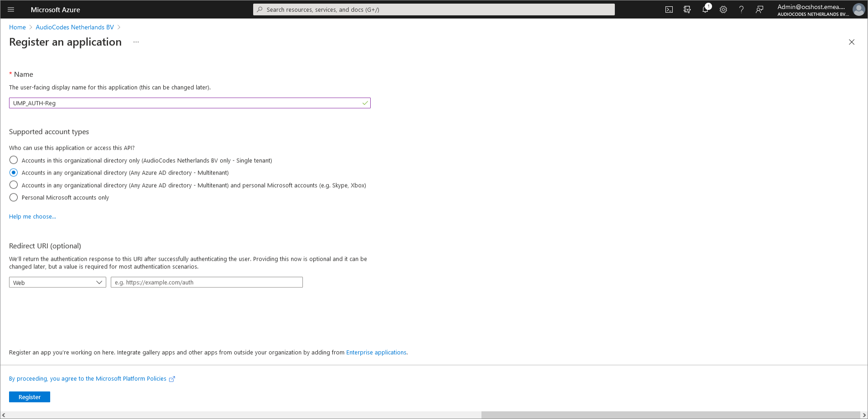Screen dimensions: 868x419
Task: Open Cloud Shell from the top bar
Action: click(669, 9)
